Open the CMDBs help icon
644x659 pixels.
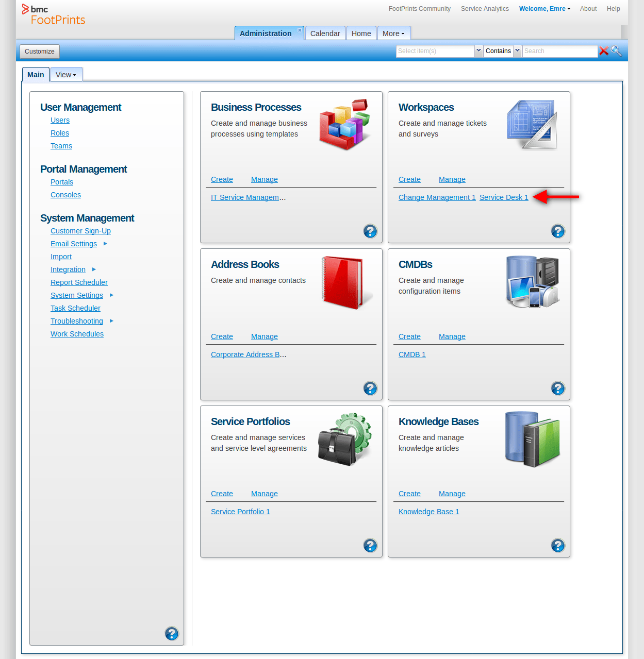click(x=558, y=388)
